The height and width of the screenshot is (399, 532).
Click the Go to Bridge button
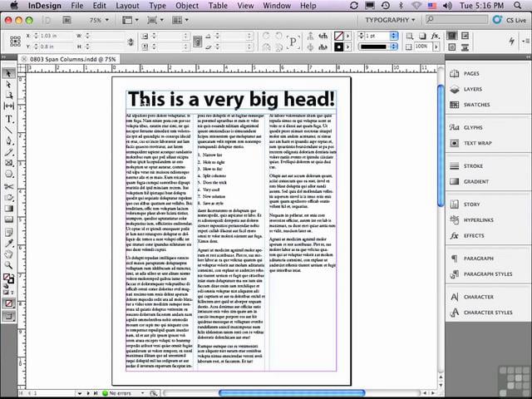pyautogui.click(x=67, y=20)
